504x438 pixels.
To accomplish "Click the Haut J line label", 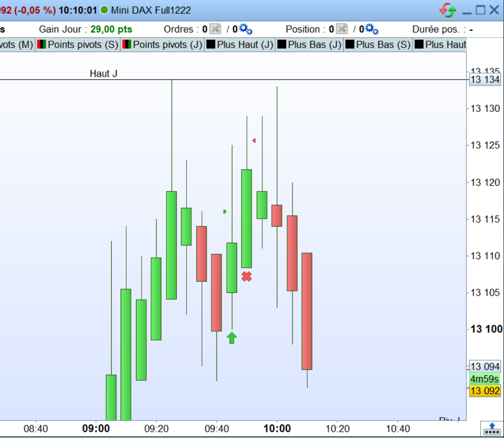I will click(x=103, y=74).
